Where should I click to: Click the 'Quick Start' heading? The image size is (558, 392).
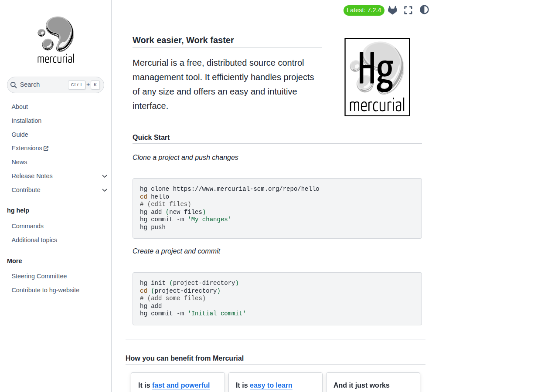click(151, 138)
